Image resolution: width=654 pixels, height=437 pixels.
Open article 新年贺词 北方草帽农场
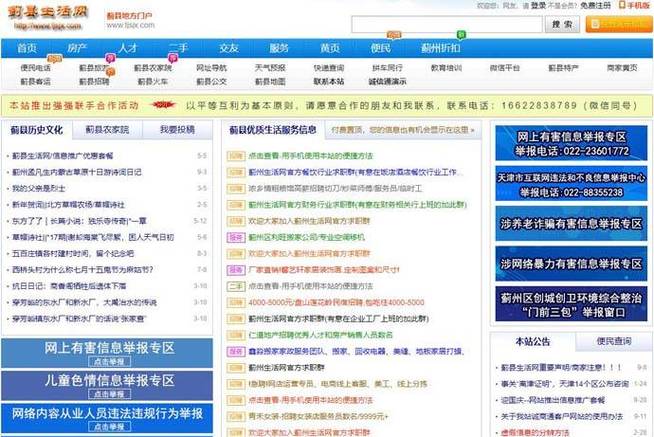(68, 205)
